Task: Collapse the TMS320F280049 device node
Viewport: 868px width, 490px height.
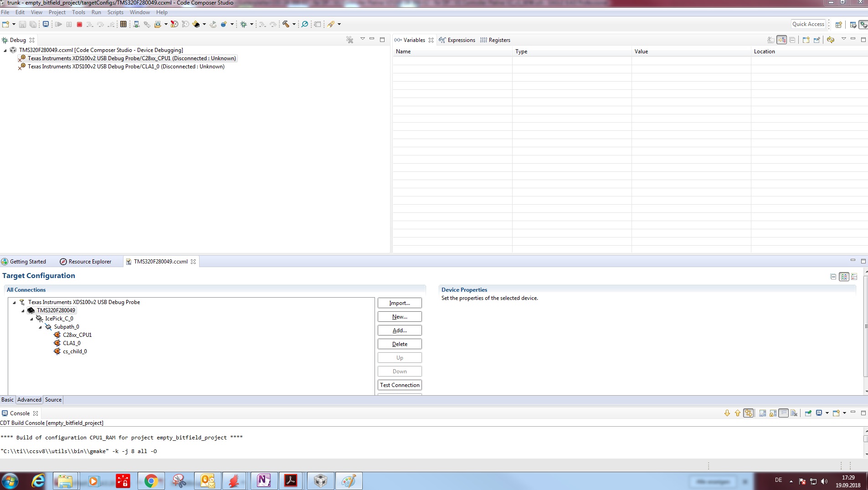Action: pos(23,311)
